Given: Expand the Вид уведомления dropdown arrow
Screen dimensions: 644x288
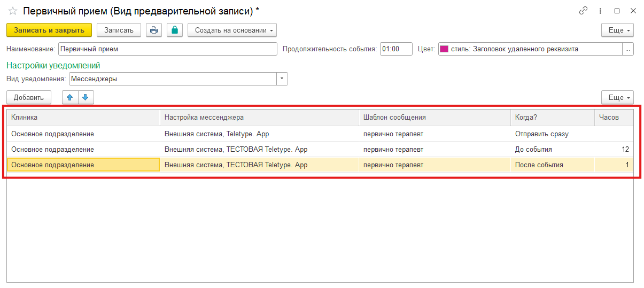Looking at the screenshot, I should click(282, 79).
